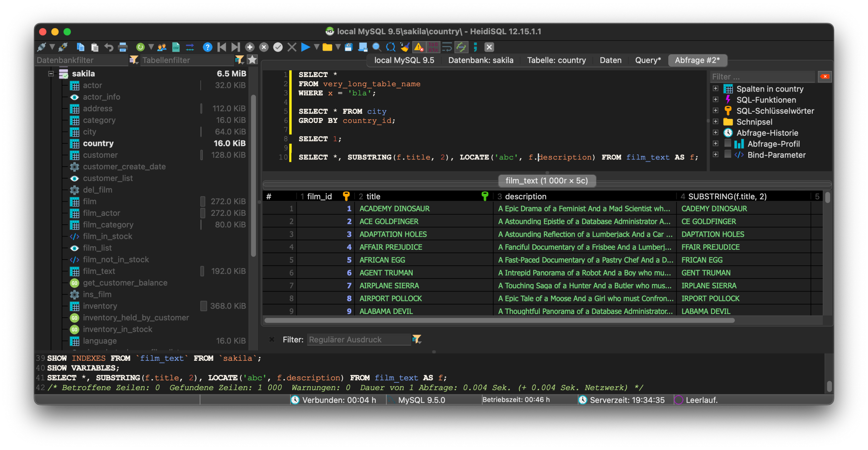Click the copy toolbar icon
This screenshot has height=450, width=868.
[80, 47]
